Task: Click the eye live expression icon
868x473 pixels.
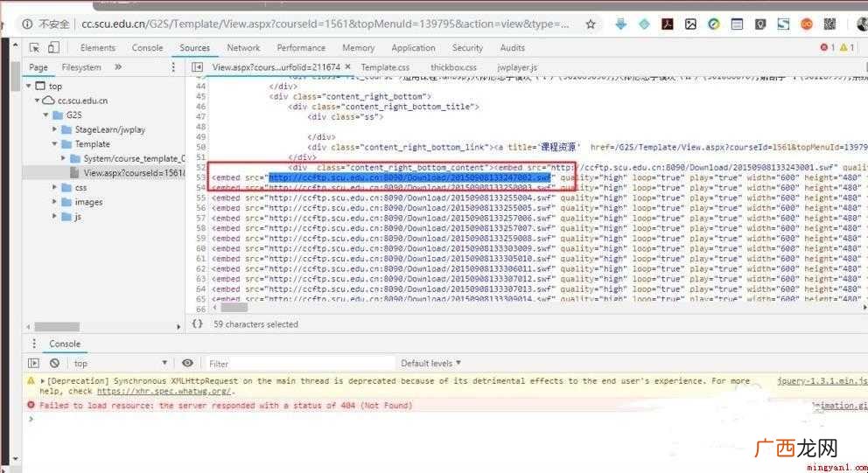Action: click(x=187, y=363)
